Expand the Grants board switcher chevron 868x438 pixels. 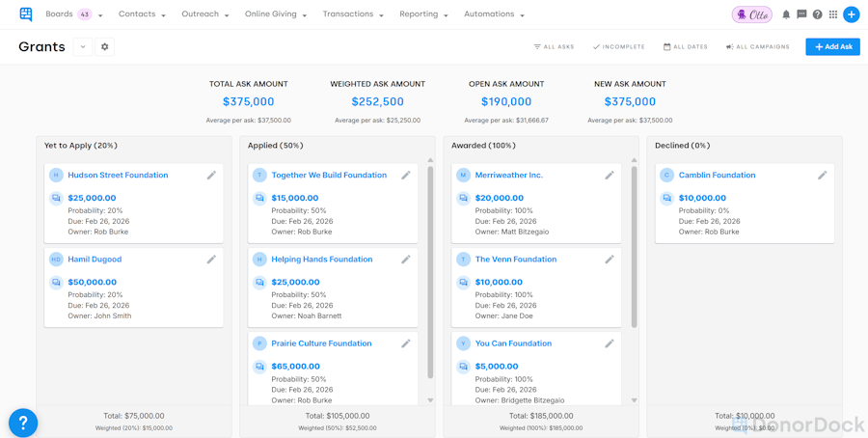click(x=83, y=46)
